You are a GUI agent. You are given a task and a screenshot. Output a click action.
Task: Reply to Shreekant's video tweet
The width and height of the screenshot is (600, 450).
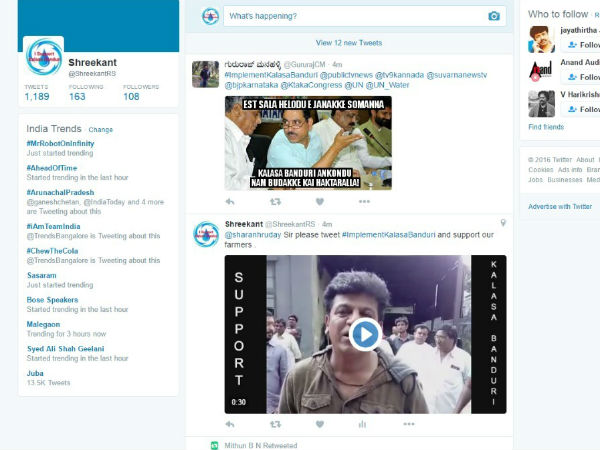coord(230,424)
